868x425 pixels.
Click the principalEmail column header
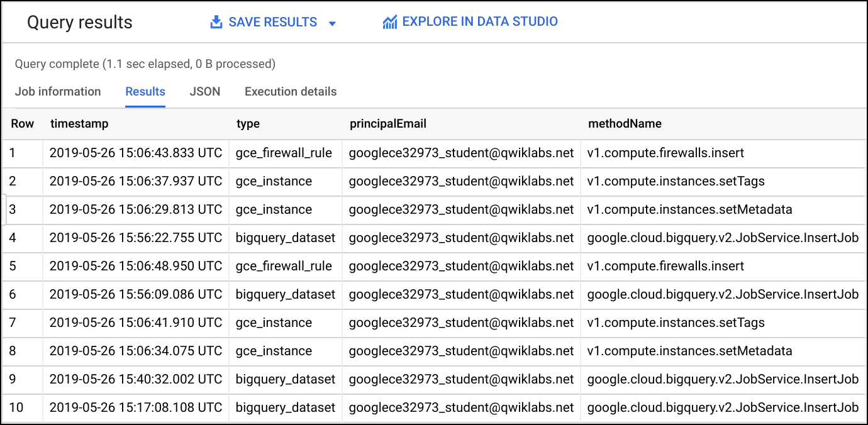click(x=388, y=124)
